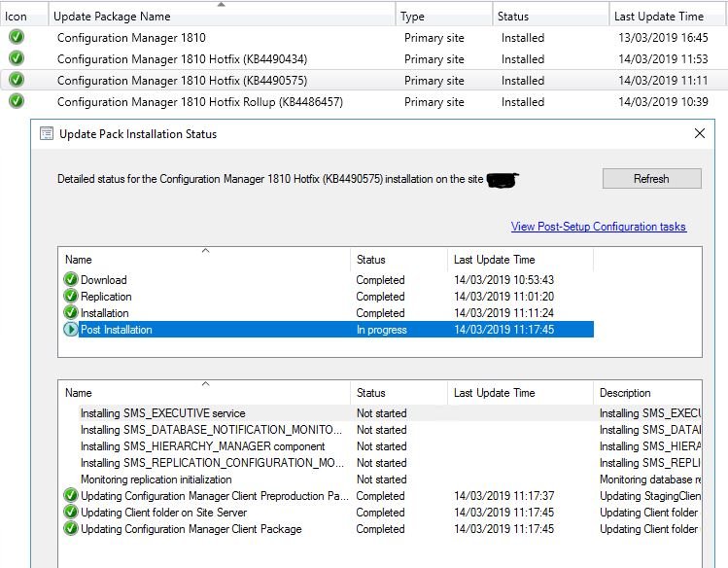Click green check icon for Hotfix KB4490434 row
Screen dimensions: 728x568
pos(17,58)
